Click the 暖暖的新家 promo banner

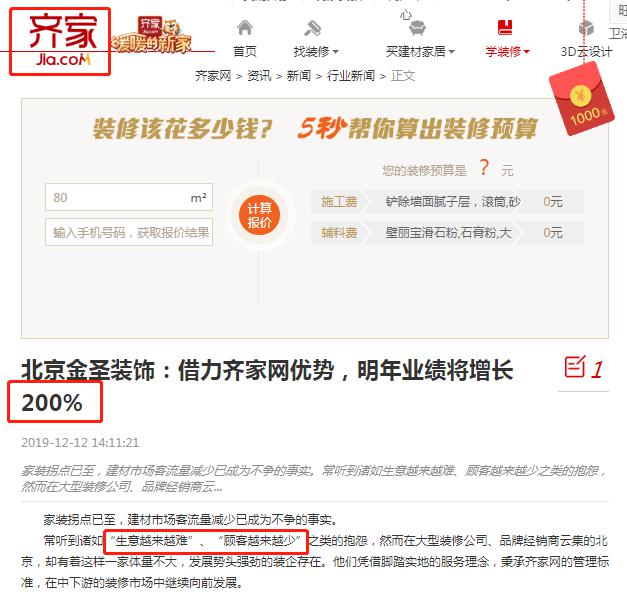pos(152,36)
